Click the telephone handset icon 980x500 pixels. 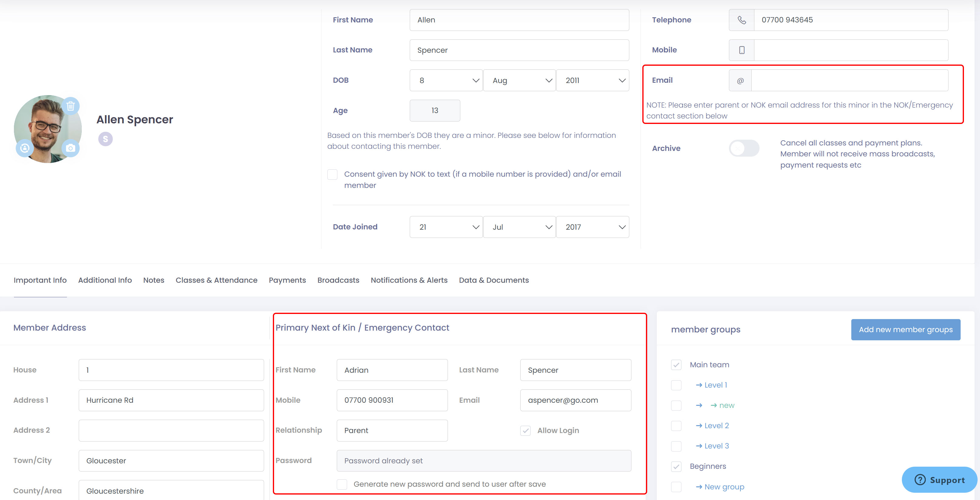[x=741, y=20]
